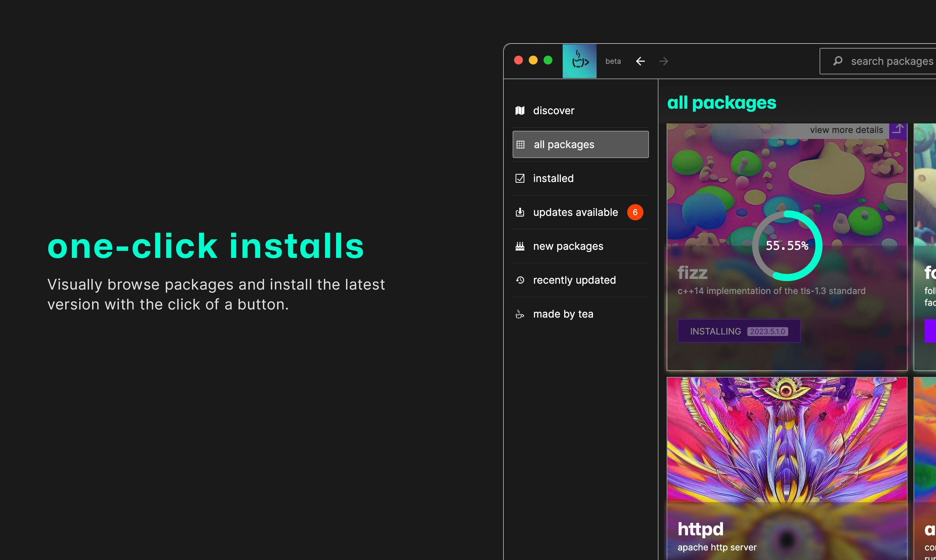This screenshot has height=560, width=936.
Task: Open made by tea section
Action: [x=580, y=314]
